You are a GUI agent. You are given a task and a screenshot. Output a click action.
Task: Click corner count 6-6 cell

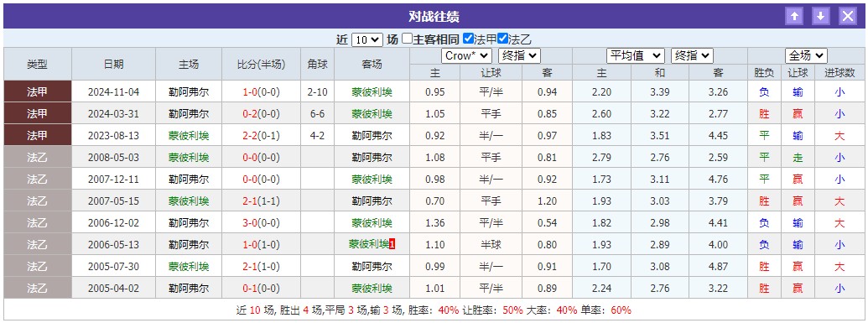coord(318,113)
